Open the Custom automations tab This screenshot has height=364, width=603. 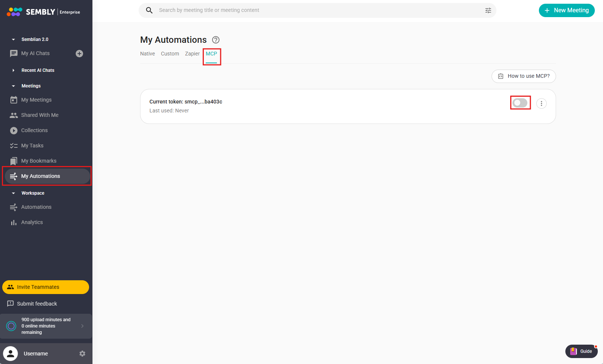[170, 54]
